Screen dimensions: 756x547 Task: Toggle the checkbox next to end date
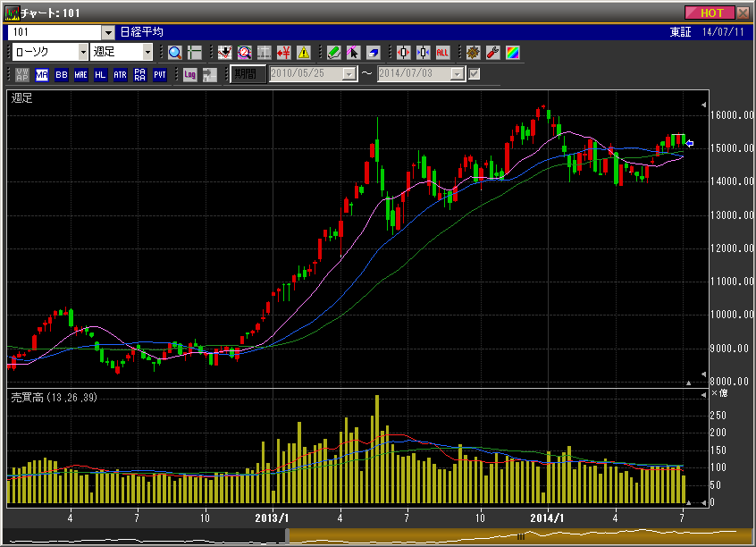(475, 74)
